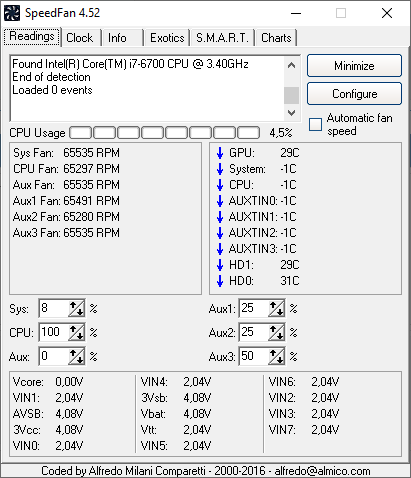Open the Charts tab
The height and width of the screenshot is (478, 411).
pos(276,38)
